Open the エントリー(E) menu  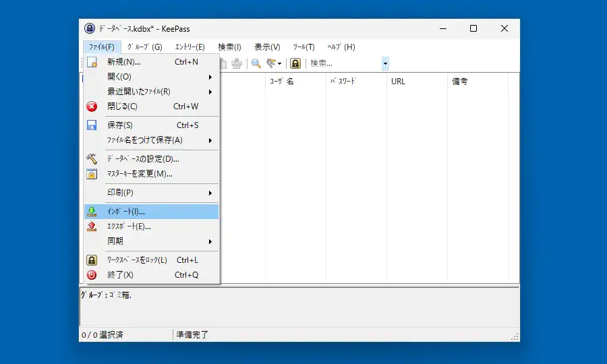click(190, 47)
